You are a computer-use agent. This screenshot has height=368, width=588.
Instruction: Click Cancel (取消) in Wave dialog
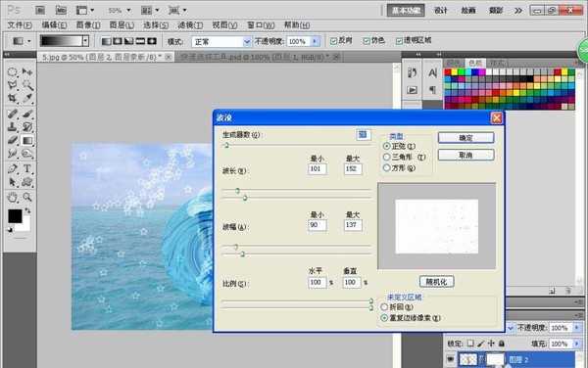pos(466,155)
